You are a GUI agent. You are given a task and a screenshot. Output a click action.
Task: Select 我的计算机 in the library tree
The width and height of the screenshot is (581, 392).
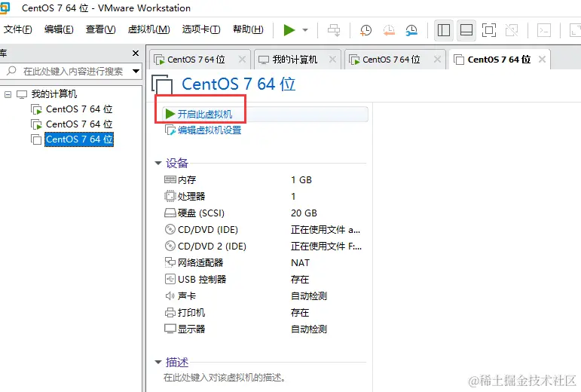tap(54, 94)
